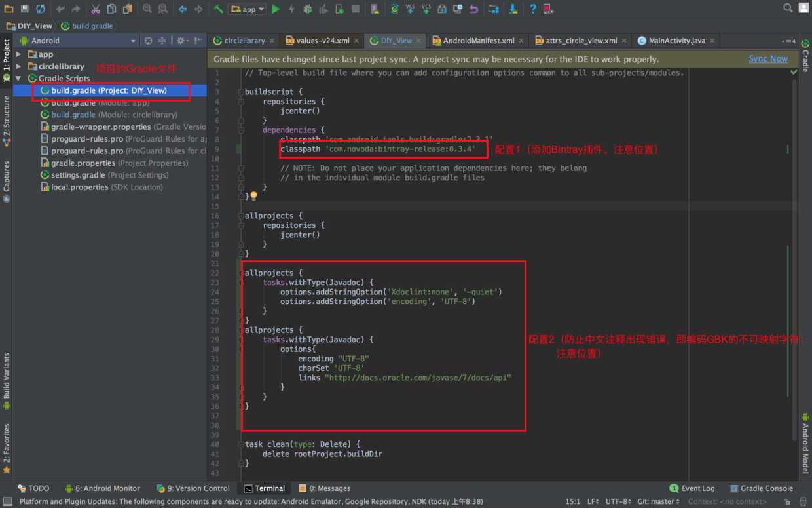
Task: Open the Gradle Console panel
Action: [761, 488]
